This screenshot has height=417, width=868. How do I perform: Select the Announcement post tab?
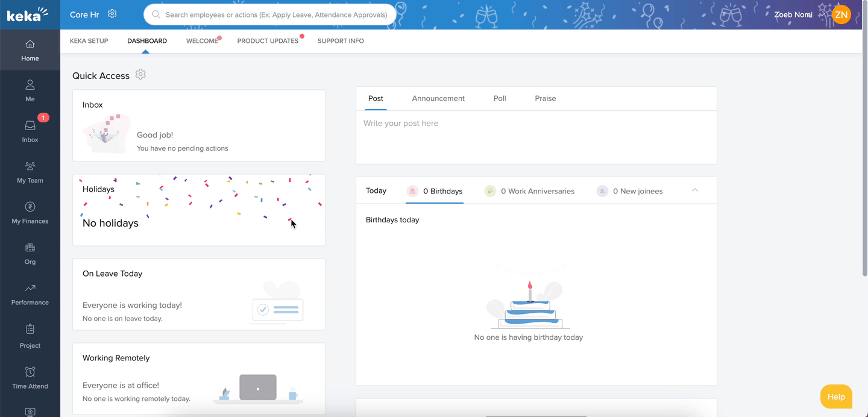tap(438, 98)
